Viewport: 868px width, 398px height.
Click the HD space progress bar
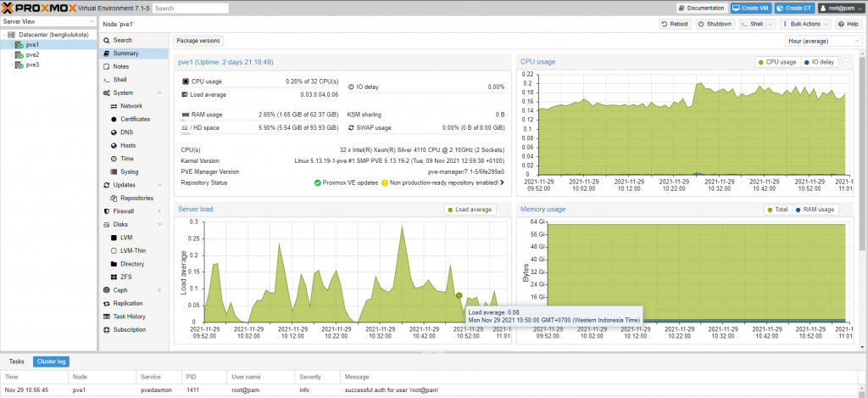(x=259, y=133)
